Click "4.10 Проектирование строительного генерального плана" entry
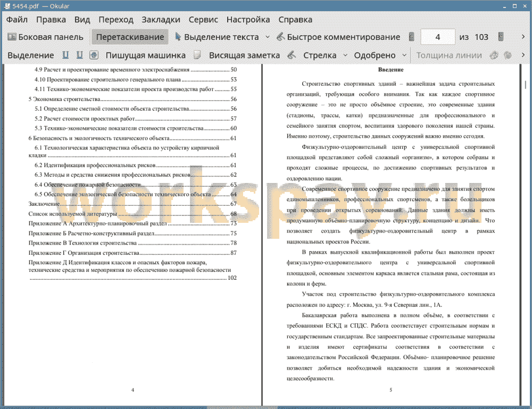This screenshot has width=532, height=409. coord(136,80)
